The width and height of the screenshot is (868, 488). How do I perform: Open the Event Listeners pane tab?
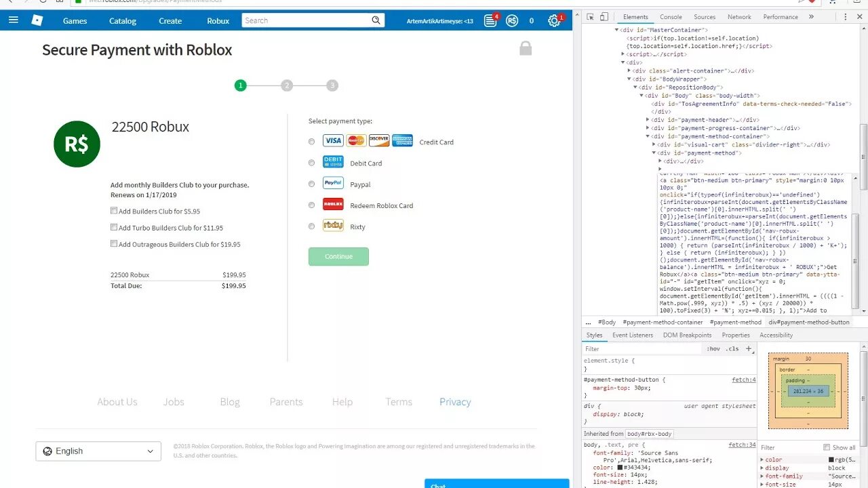pyautogui.click(x=633, y=335)
